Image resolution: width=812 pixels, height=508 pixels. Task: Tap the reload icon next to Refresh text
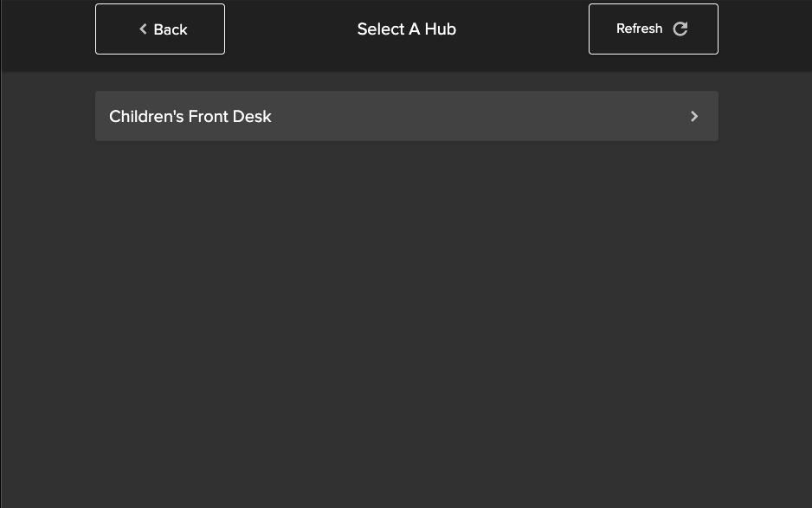tap(680, 29)
